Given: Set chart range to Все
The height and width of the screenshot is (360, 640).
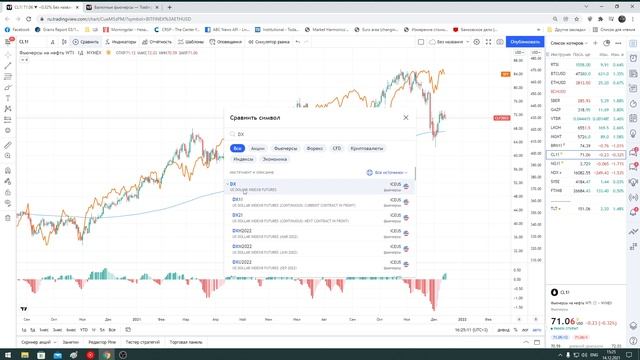Looking at the screenshot, I should [x=112, y=330].
